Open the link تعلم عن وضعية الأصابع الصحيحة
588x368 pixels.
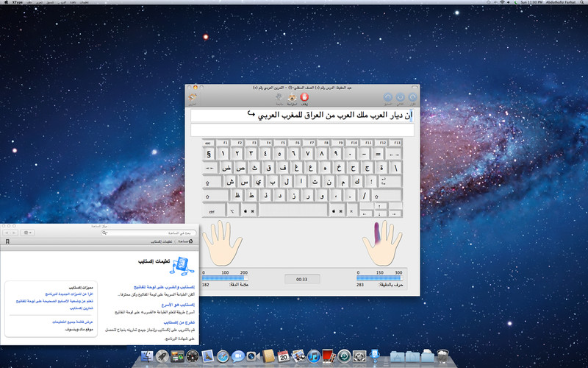54,301
